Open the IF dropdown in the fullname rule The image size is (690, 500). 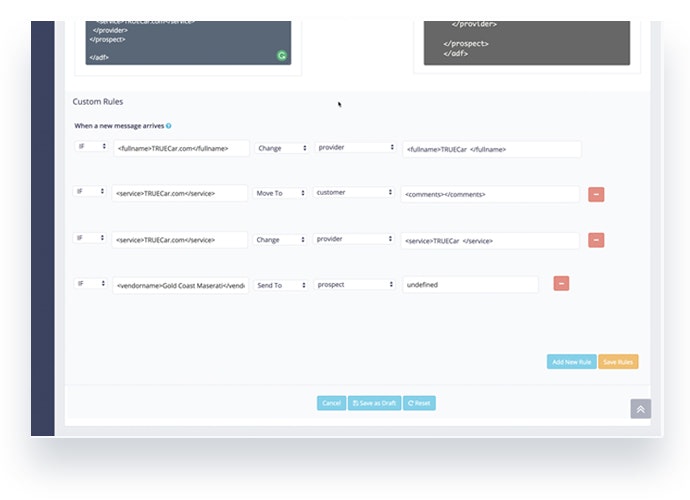point(91,146)
